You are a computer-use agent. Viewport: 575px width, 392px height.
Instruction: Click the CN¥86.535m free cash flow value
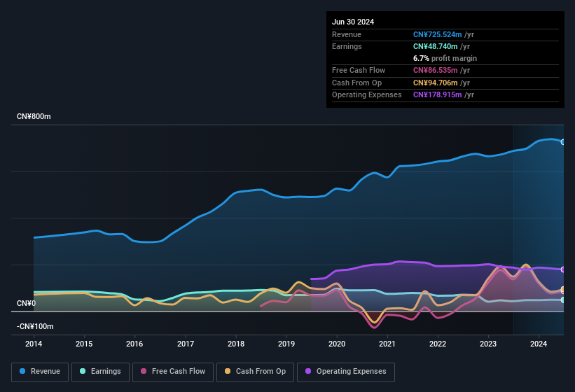point(436,70)
